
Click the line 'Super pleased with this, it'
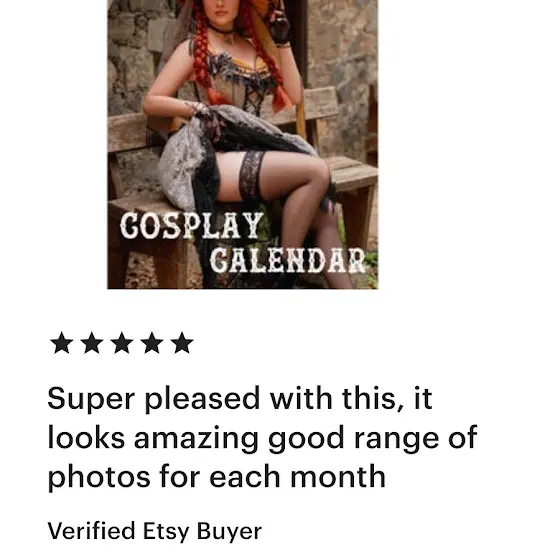click(x=240, y=399)
